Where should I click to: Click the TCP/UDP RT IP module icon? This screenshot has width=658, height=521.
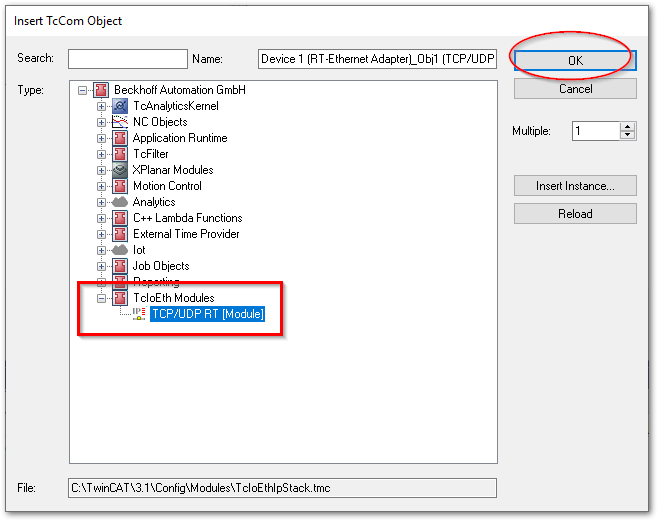pyautogui.click(x=139, y=314)
